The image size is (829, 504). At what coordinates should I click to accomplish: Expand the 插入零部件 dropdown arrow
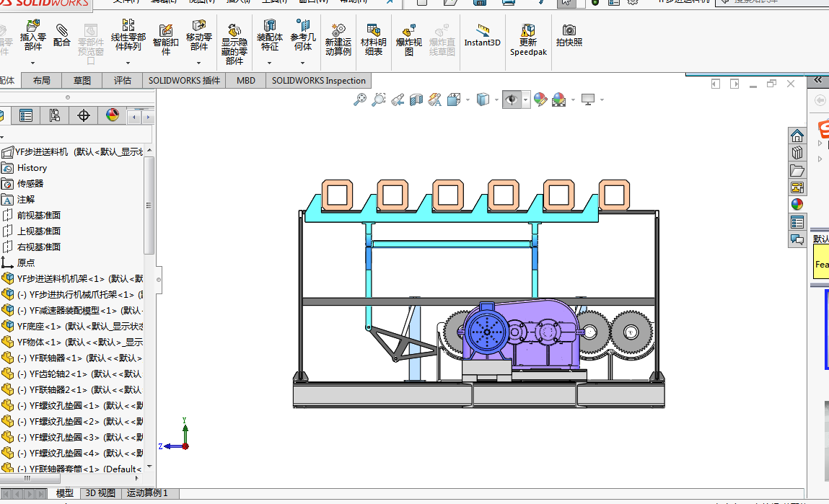(x=33, y=63)
